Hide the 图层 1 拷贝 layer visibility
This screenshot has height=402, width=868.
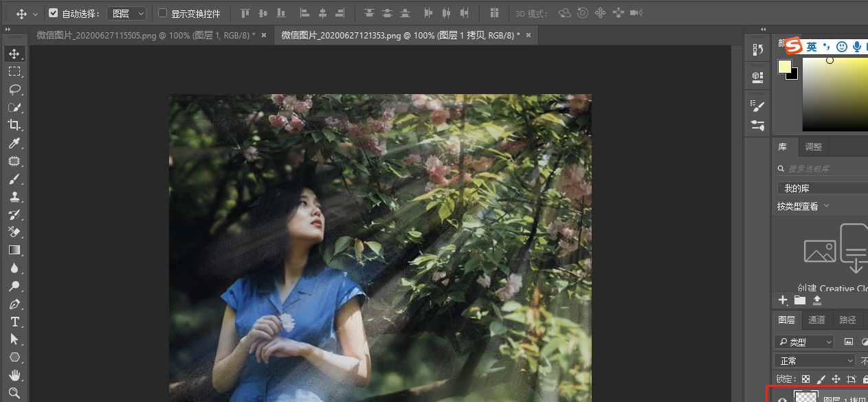pyautogui.click(x=781, y=399)
